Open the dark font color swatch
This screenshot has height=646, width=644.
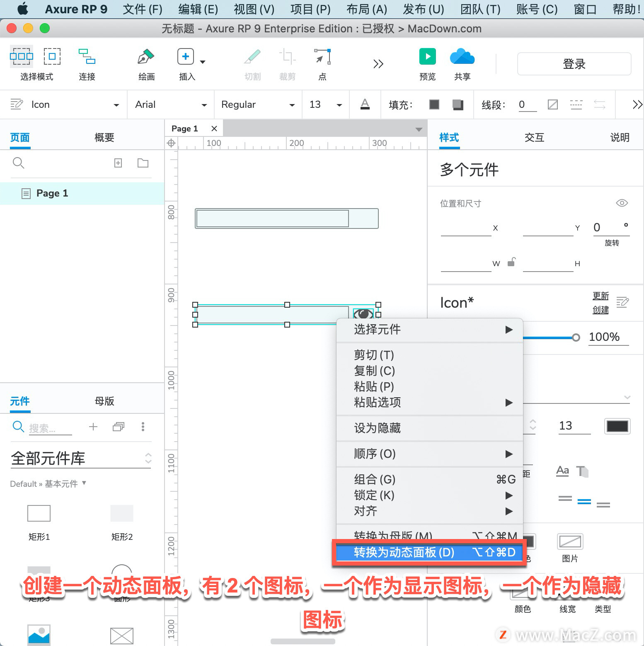coord(617,426)
